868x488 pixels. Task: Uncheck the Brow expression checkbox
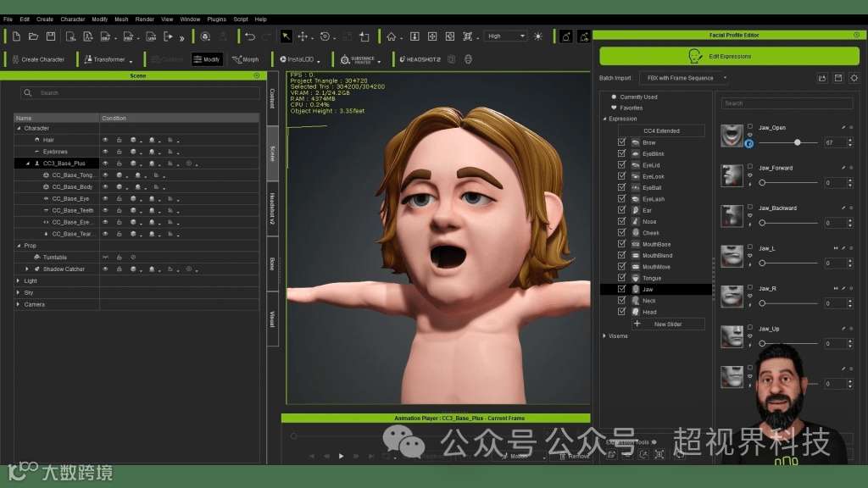click(x=621, y=142)
